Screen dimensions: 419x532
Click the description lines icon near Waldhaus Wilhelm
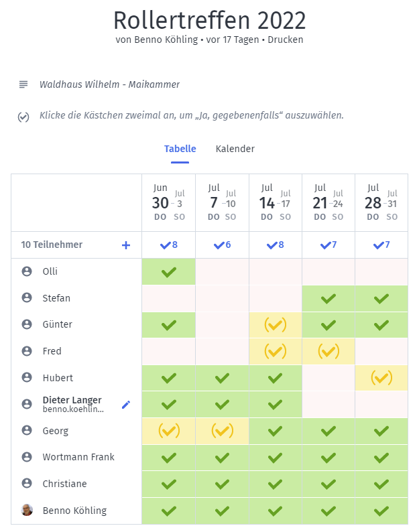[x=23, y=84]
